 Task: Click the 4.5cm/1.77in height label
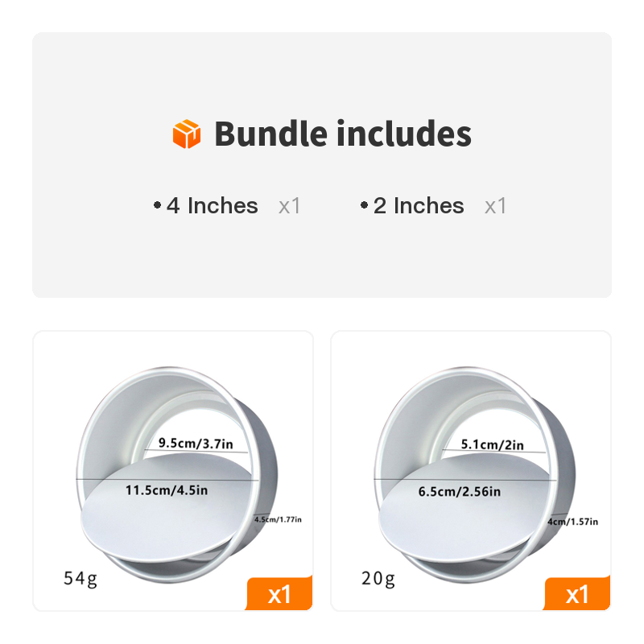tap(278, 519)
